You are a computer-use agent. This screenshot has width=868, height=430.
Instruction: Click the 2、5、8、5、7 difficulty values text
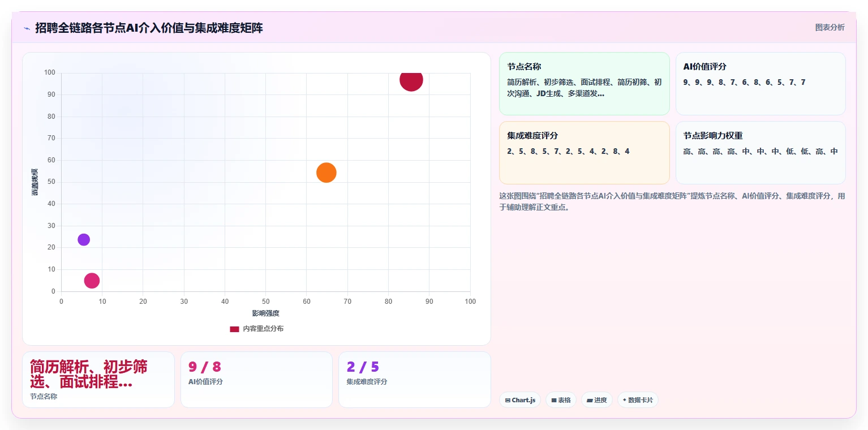568,151
